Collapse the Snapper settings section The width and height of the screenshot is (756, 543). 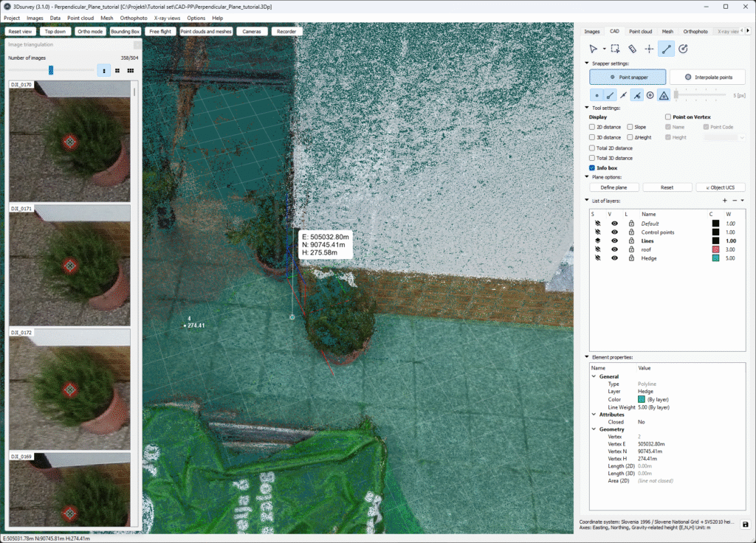click(587, 63)
